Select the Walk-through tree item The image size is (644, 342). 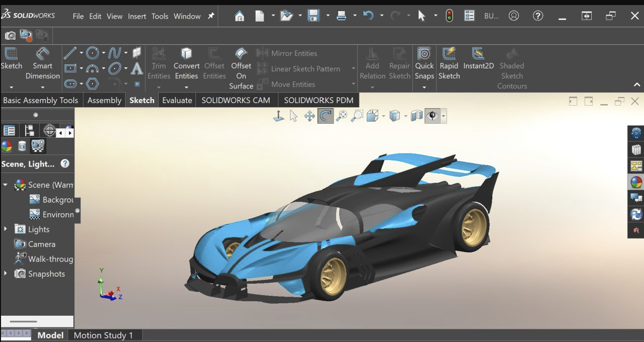44,259
